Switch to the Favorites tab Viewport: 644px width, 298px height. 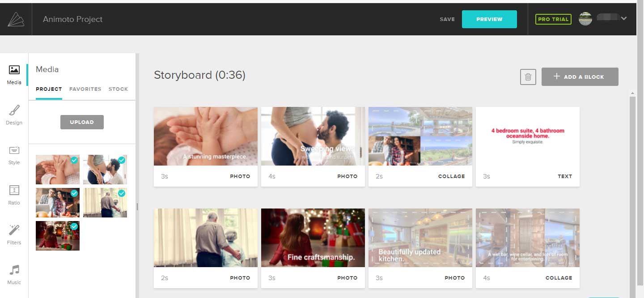point(85,89)
